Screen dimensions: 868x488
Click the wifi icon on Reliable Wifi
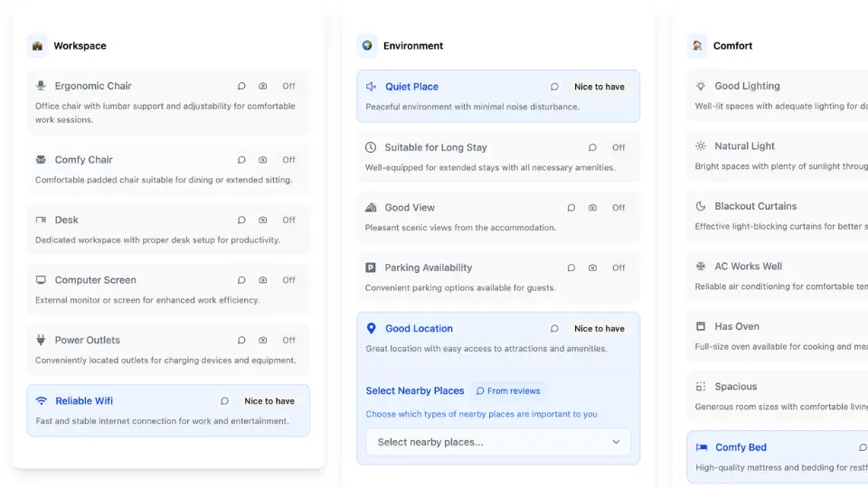(42, 400)
